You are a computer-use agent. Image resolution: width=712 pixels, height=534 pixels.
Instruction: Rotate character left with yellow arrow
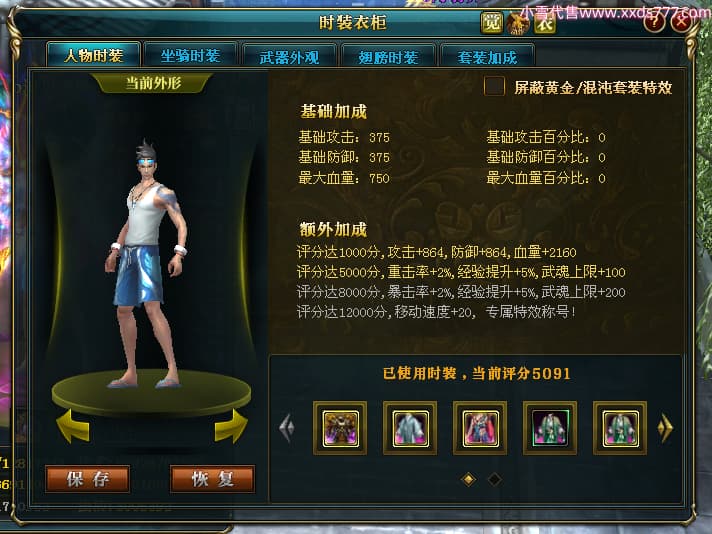[73, 426]
